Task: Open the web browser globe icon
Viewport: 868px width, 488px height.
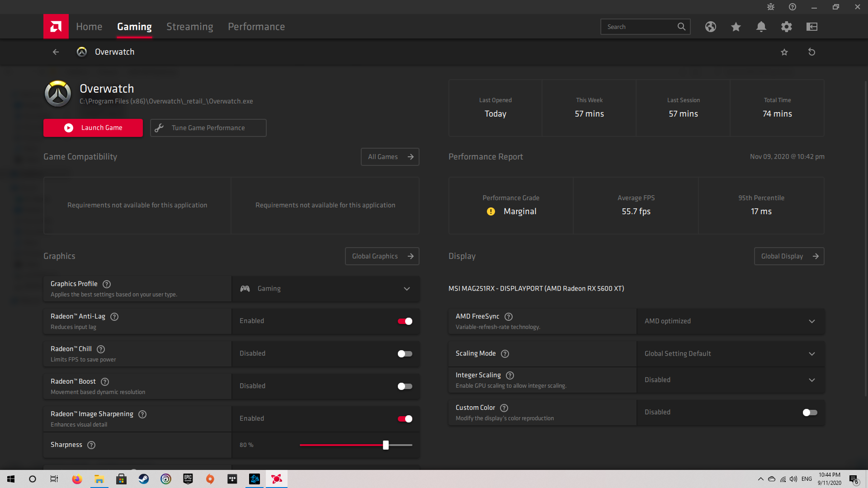Action: 710,27
